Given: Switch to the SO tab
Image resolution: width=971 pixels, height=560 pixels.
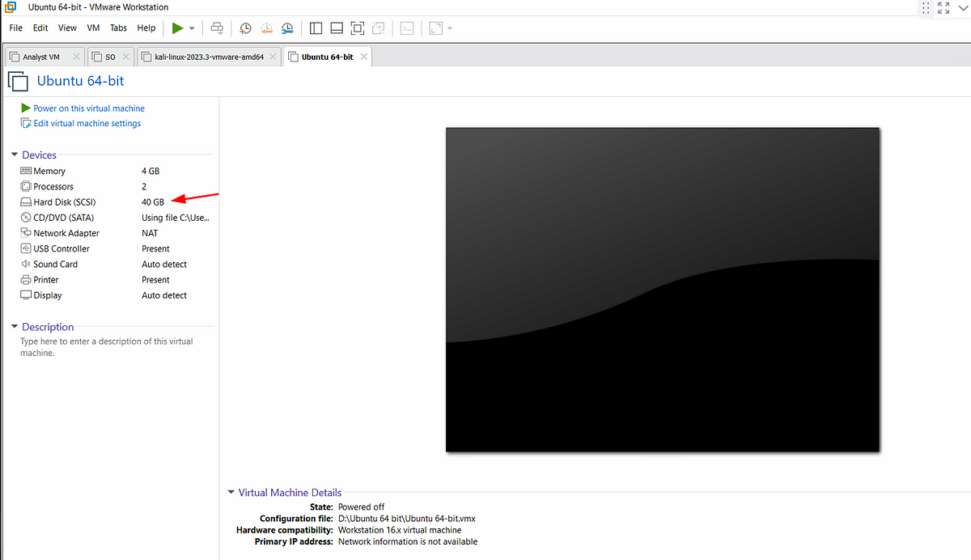Looking at the screenshot, I should click(x=109, y=57).
